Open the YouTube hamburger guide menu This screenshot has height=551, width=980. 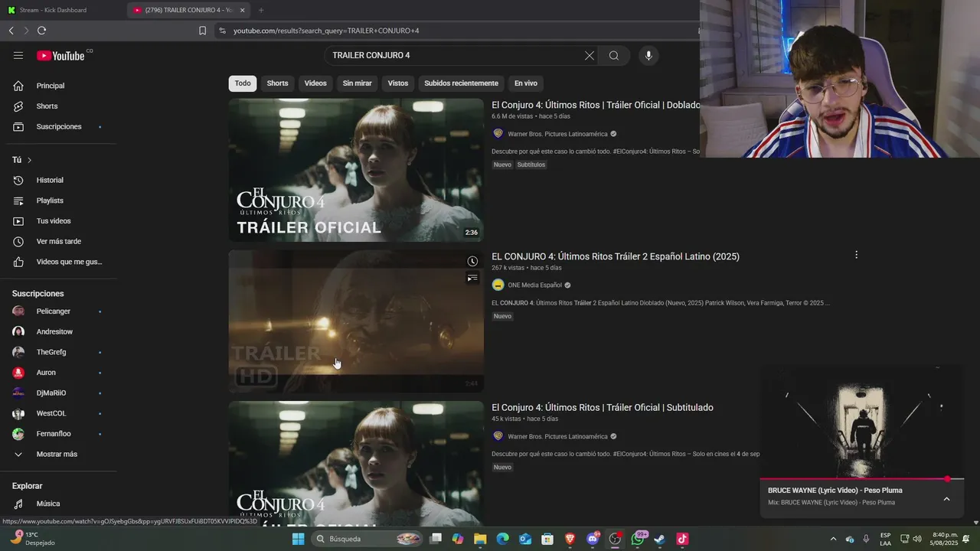tap(18, 55)
